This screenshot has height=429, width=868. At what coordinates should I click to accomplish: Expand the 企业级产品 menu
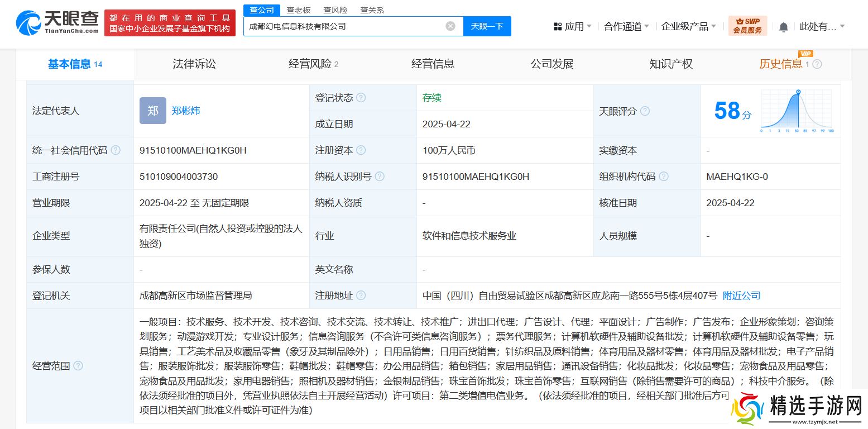(x=688, y=26)
